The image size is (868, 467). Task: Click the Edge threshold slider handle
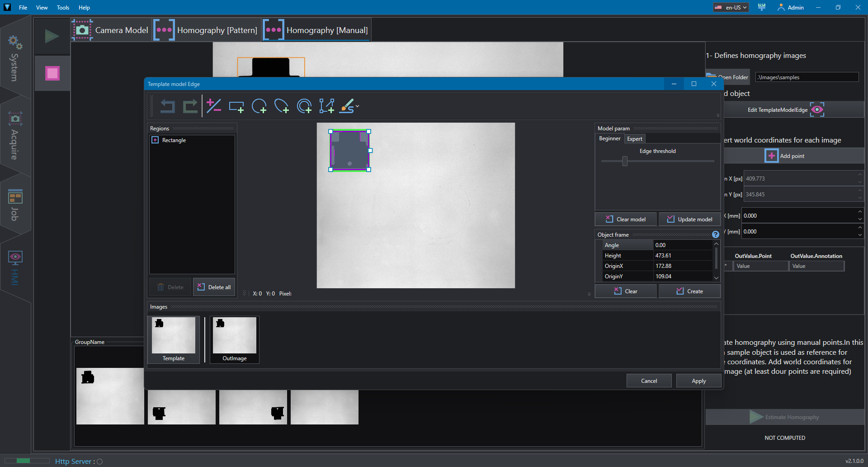625,161
